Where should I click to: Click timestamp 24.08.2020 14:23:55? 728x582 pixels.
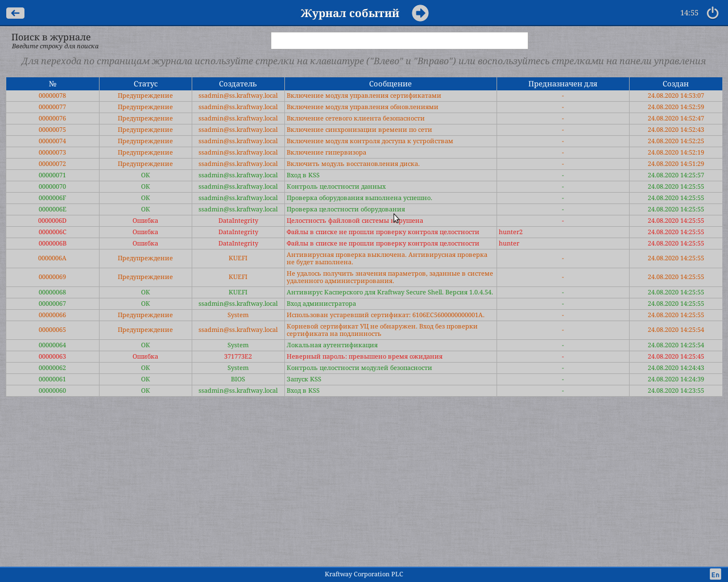[x=676, y=390]
